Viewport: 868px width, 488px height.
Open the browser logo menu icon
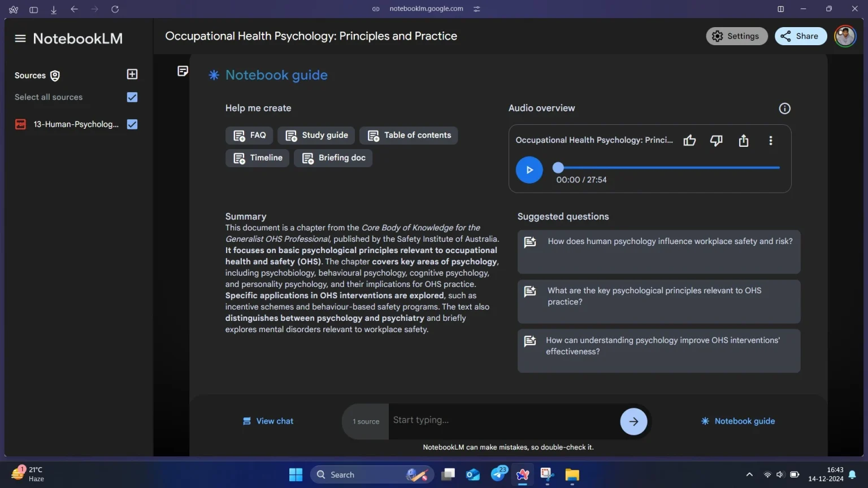point(14,9)
